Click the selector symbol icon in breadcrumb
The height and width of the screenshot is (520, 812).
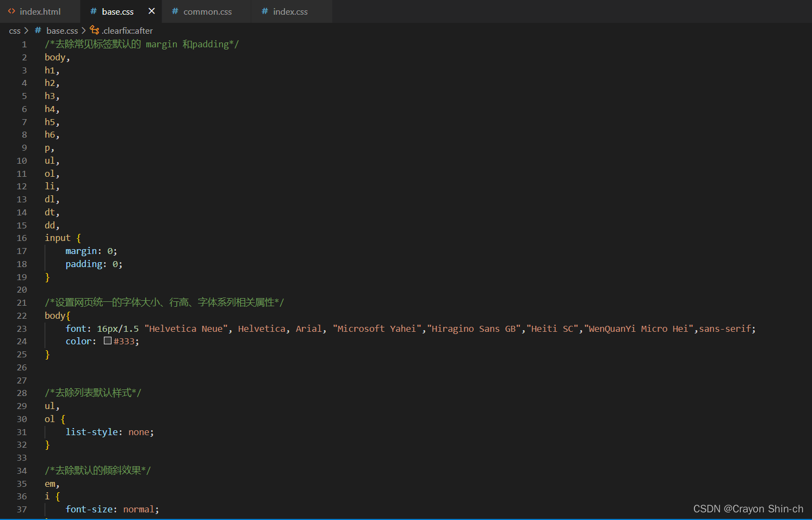95,30
